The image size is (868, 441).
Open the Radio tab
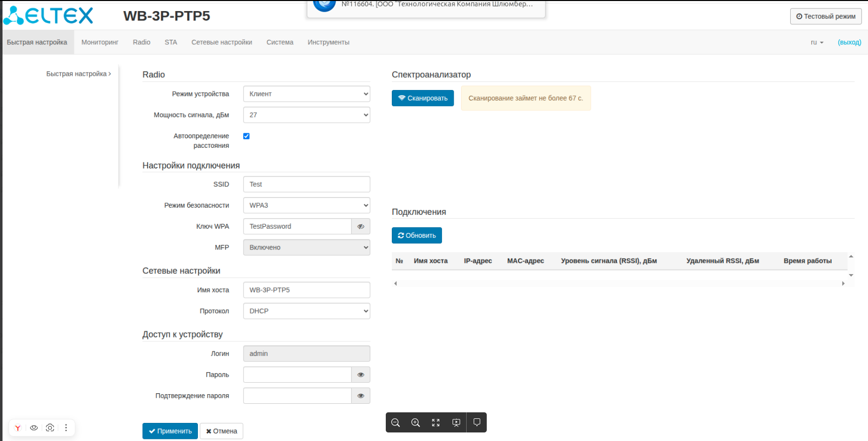point(142,42)
